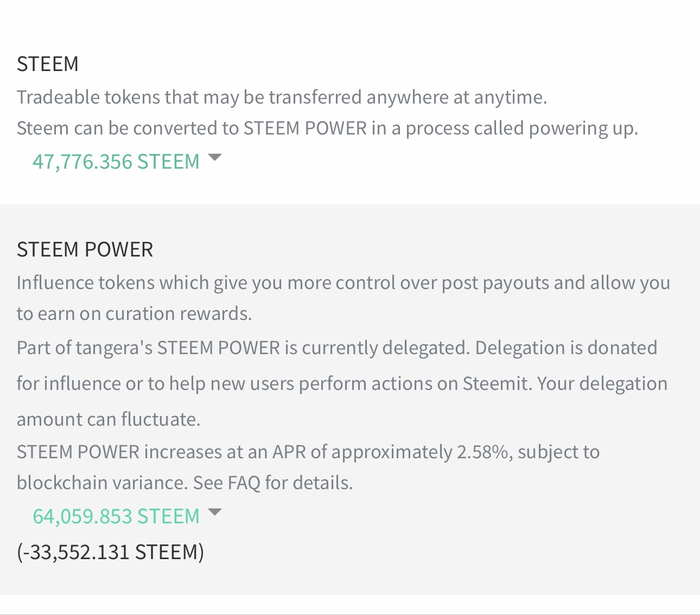Click the arrow beside 47,776.356 STEEM
This screenshot has height=615, width=700.
point(215,158)
